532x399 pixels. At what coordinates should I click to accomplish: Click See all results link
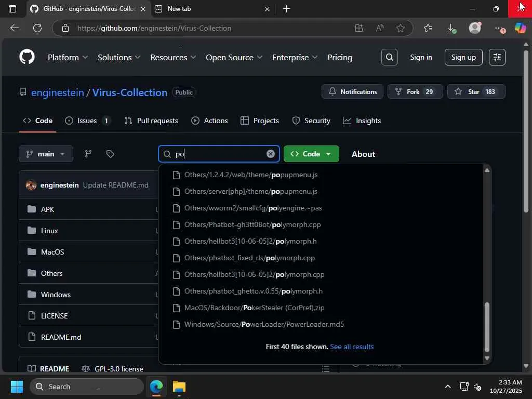click(x=352, y=347)
